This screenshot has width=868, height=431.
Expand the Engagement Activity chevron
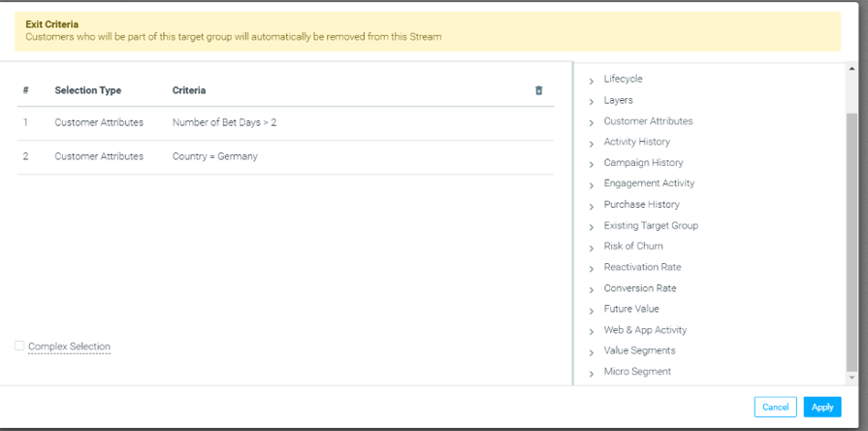(592, 185)
